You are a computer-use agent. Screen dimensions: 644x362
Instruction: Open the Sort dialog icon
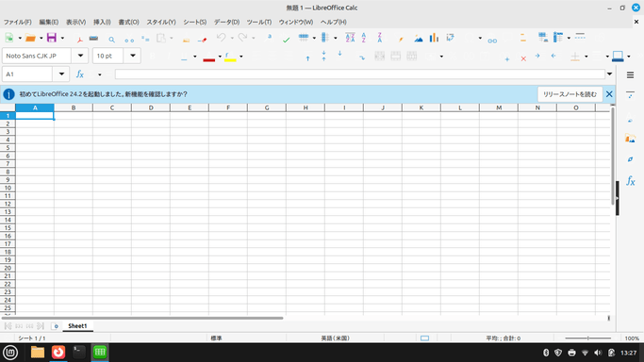coord(350,38)
